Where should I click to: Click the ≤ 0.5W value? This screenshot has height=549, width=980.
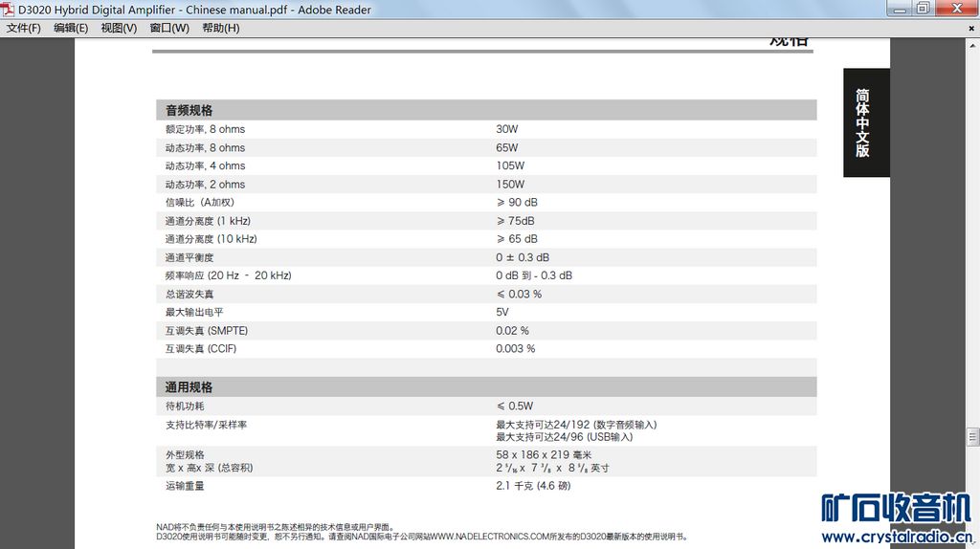515,406
